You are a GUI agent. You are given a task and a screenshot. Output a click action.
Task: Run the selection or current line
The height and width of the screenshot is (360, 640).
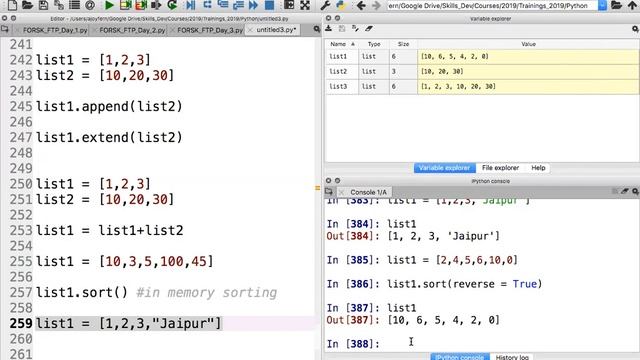pos(156,5)
